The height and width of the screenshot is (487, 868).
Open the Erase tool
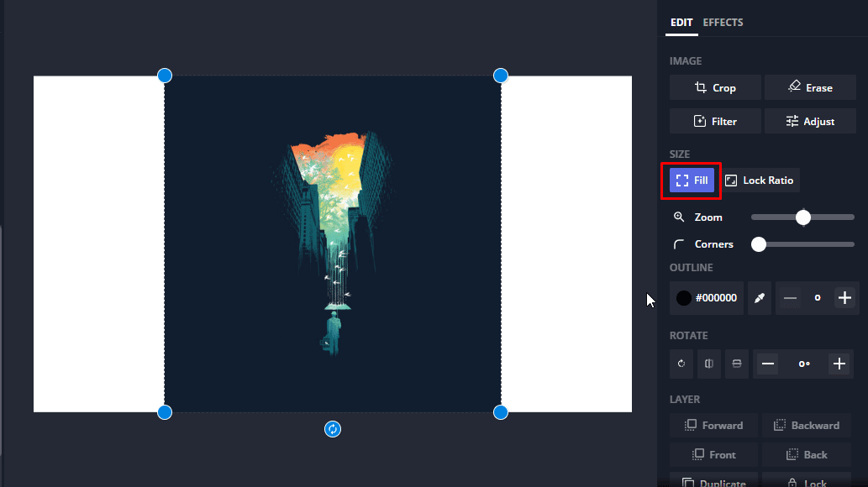point(810,87)
